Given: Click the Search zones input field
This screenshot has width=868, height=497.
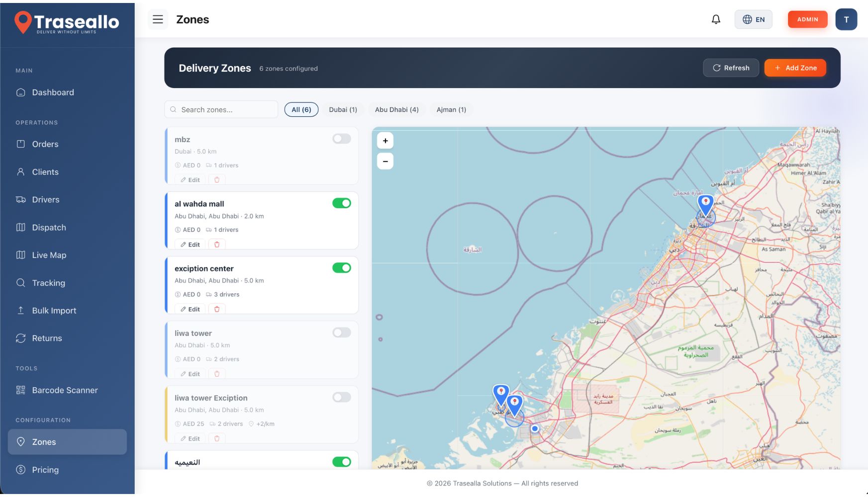Looking at the screenshot, I should (x=226, y=109).
